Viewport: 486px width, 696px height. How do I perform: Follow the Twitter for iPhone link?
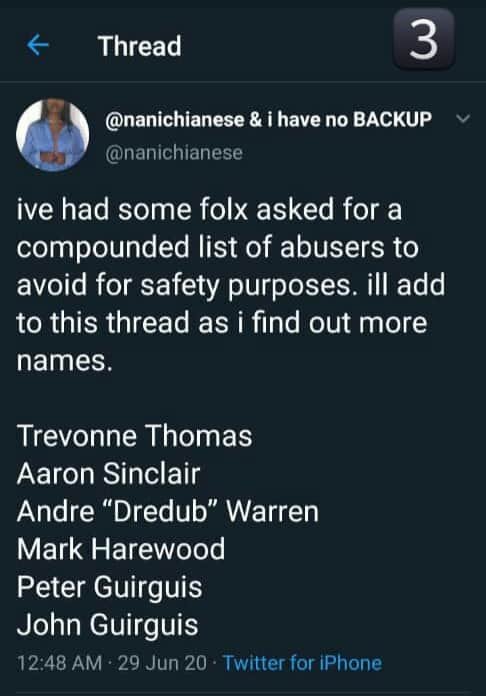click(302, 663)
